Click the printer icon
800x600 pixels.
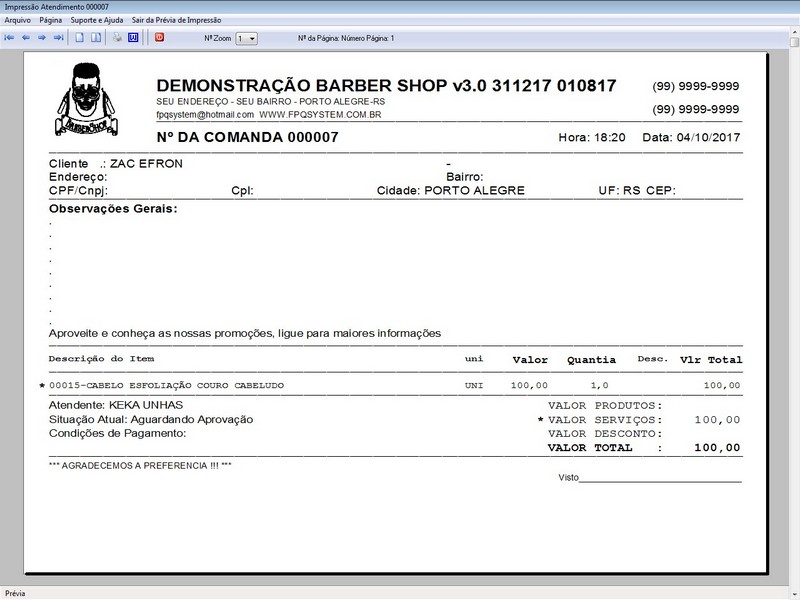tap(117, 38)
